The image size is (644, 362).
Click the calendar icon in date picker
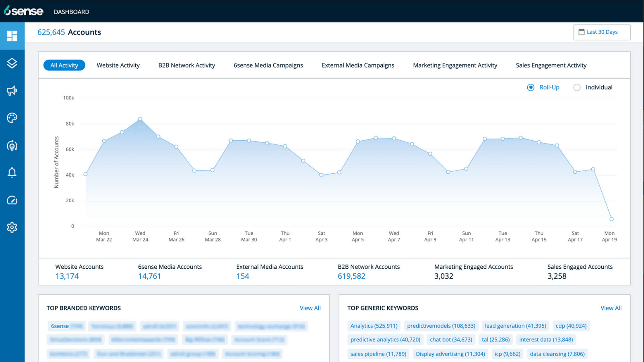tap(582, 32)
